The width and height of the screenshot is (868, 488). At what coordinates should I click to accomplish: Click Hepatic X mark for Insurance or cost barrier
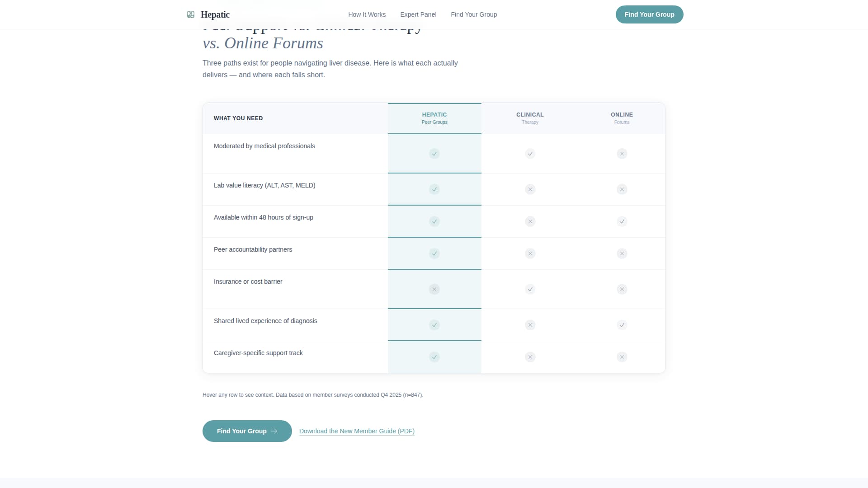tap(434, 289)
